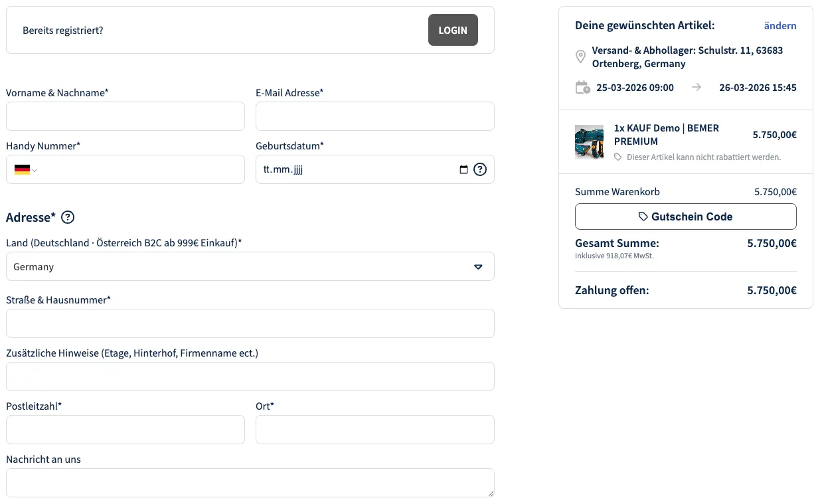Click the calendar icon next to the pickup dates

click(582, 86)
